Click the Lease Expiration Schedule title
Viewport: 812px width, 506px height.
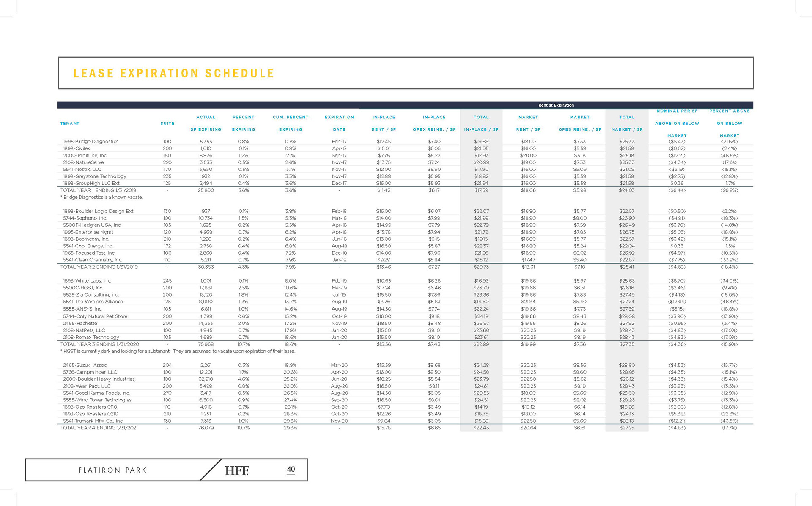coord(174,74)
